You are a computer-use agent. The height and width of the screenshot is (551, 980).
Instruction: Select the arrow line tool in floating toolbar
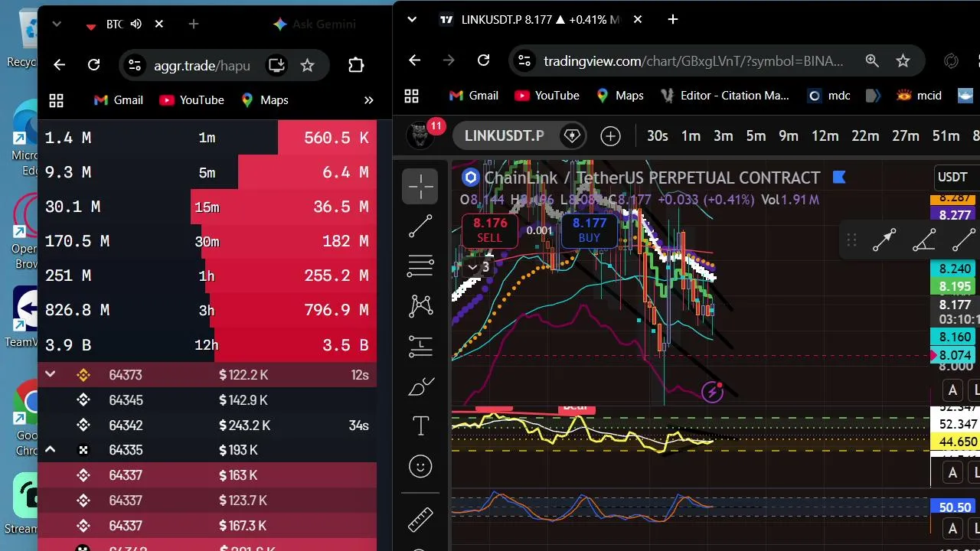pyautogui.click(x=884, y=240)
